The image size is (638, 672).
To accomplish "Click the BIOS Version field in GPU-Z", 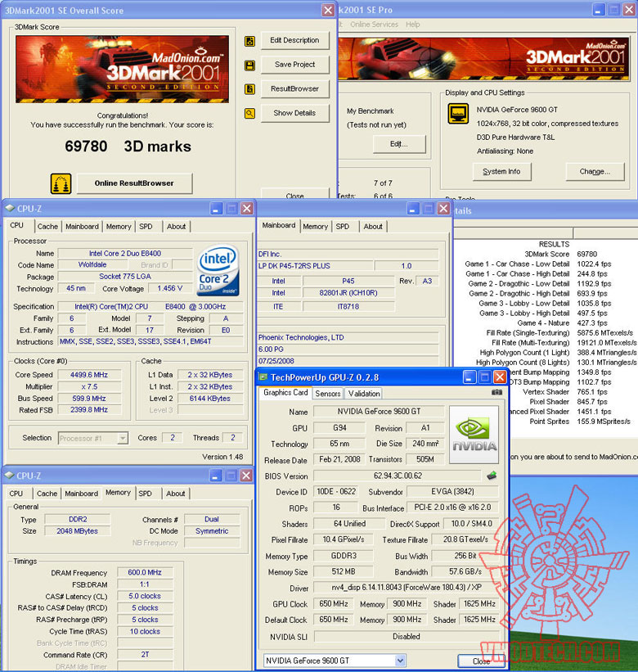I will [x=398, y=476].
